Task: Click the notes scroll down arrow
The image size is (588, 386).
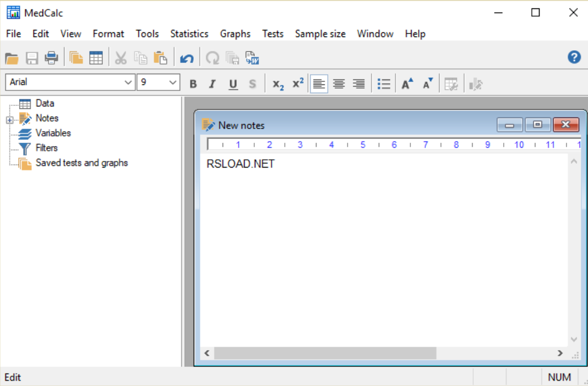Action: click(x=574, y=339)
